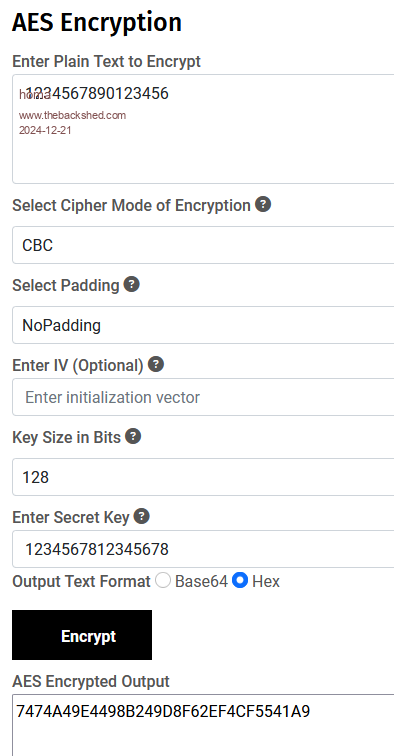This screenshot has height=756, width=394.
Task: Click the secret key field with 1234567812345678
Action: tap(203, 549)
